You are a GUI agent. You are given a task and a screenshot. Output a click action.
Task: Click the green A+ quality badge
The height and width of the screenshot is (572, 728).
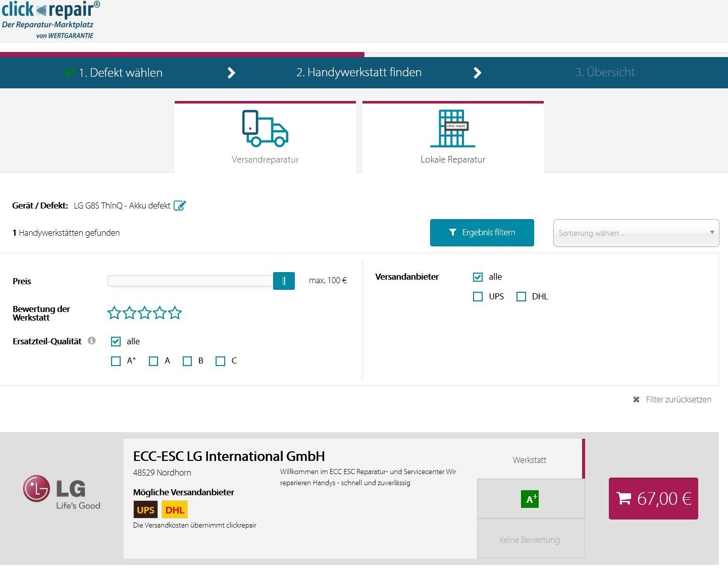pos(530,499)
